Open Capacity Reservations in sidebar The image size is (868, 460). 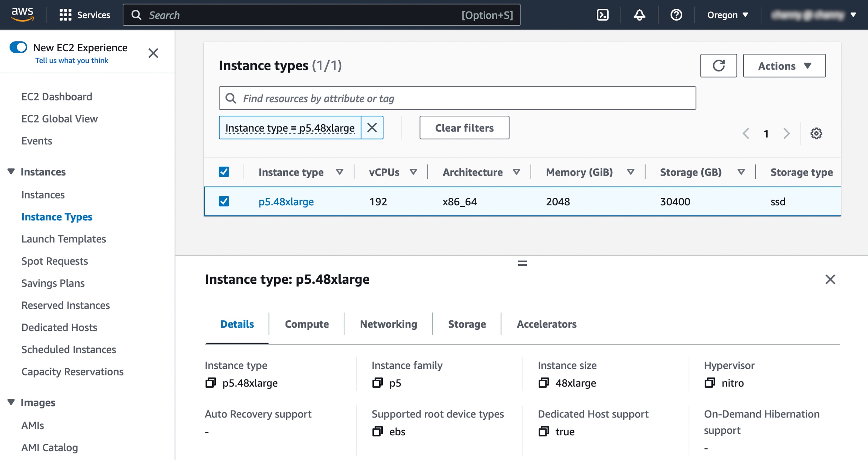73,372
